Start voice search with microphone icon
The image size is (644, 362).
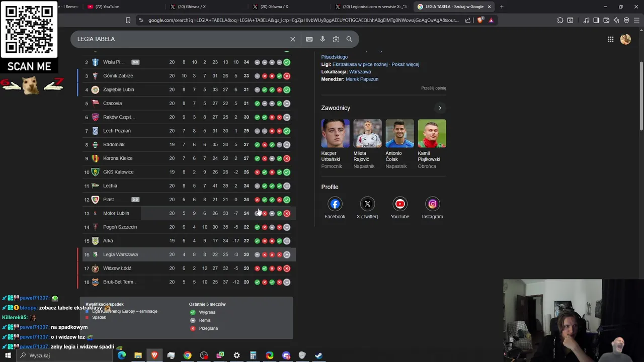[323, 39]
